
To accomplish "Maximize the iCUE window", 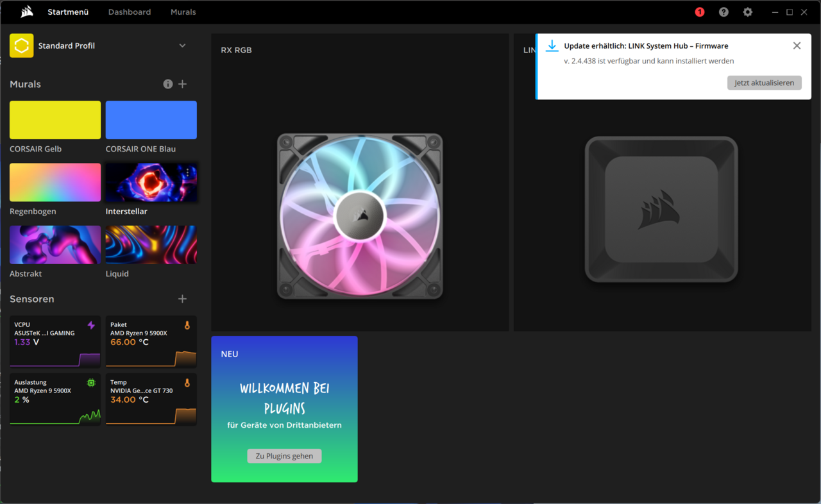I will (x=790, y=12).
